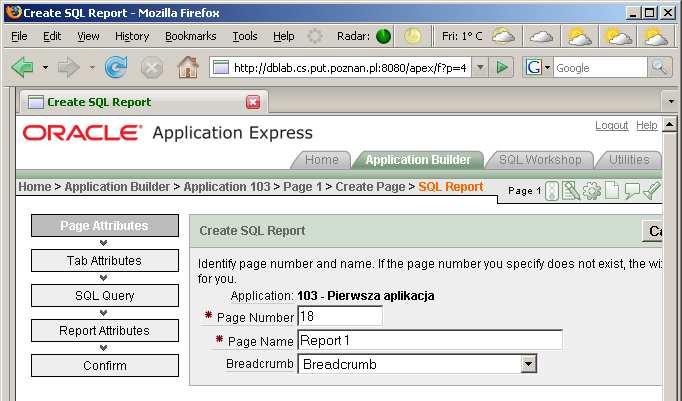Click the 'Fri: 1° C' weather text
Image resolution: width=682 pixels, height=401 pixels.
(462, 36)
